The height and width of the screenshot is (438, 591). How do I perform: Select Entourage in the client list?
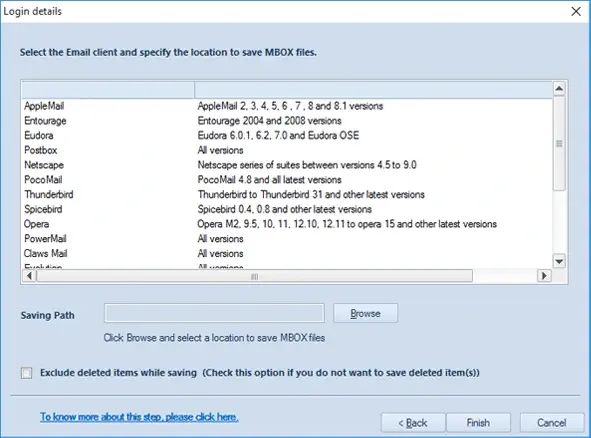pos(45,121)
